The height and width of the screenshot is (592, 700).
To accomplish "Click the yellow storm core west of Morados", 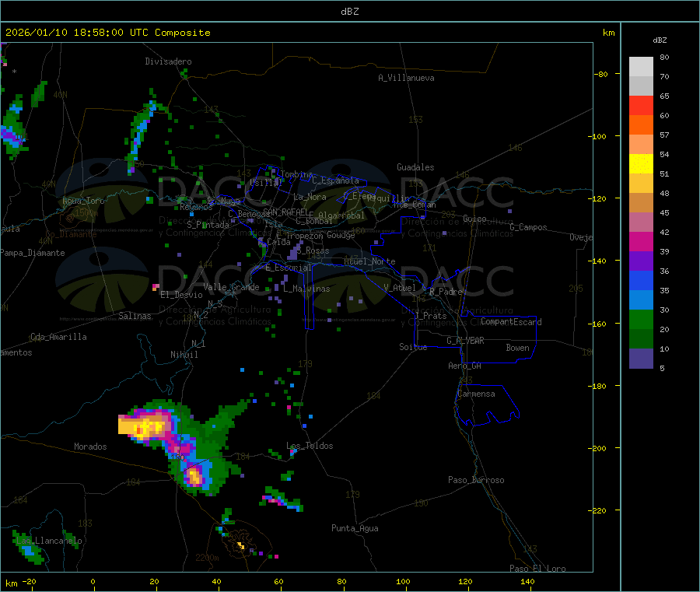I will click(x=144, y=427).
